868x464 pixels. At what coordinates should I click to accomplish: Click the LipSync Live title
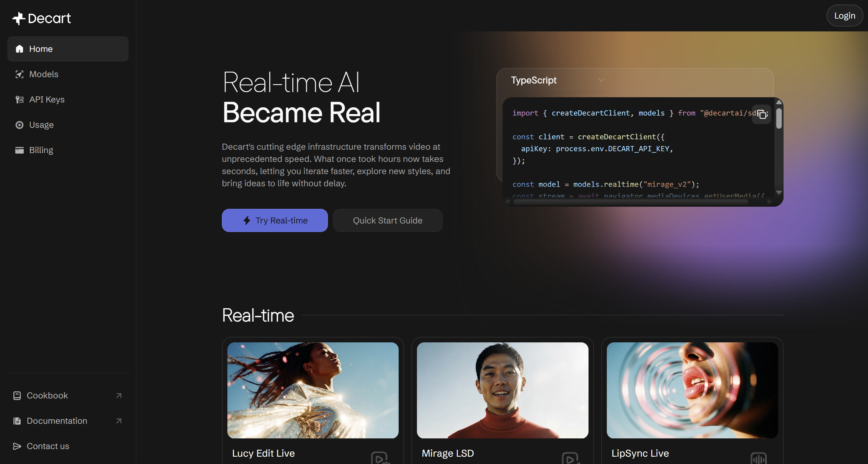[640, 453]
